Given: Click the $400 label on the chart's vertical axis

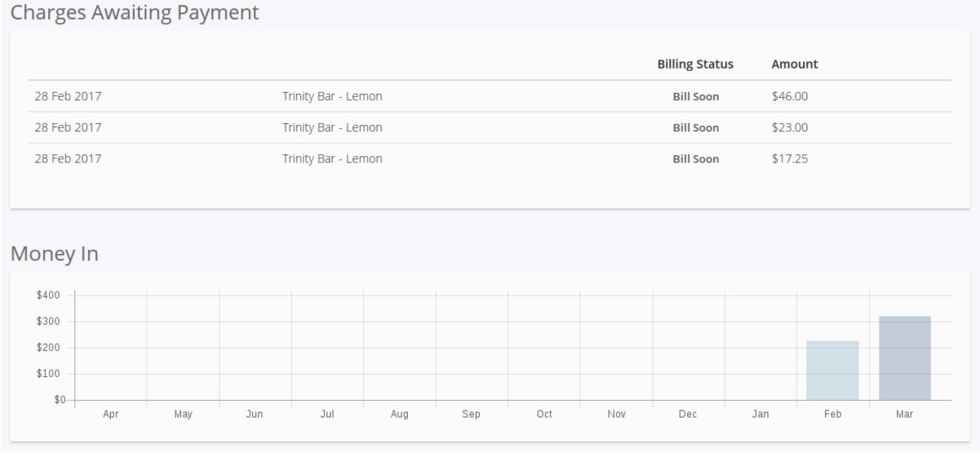Looking at the screenshot, I should pyautogui.click(x=48, y=295).
